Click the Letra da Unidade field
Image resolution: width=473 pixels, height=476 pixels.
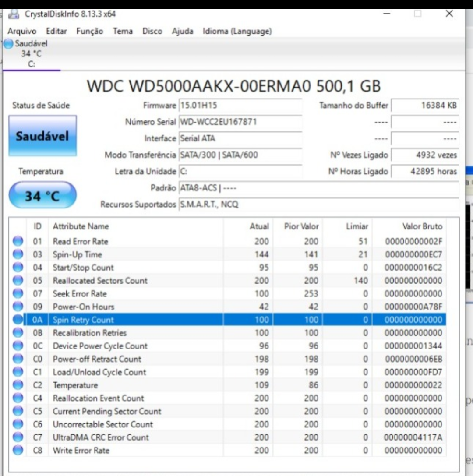pos(240,172)
